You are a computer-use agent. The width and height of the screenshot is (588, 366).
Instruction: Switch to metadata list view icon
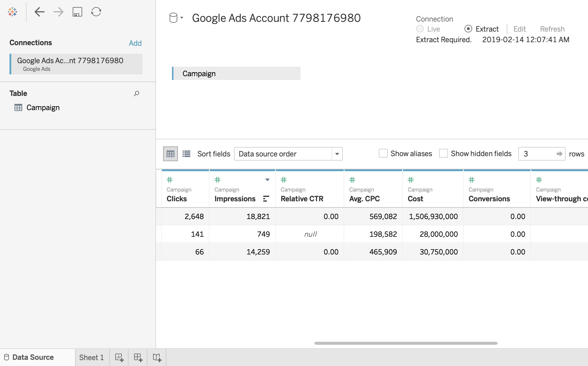[186, 154]
